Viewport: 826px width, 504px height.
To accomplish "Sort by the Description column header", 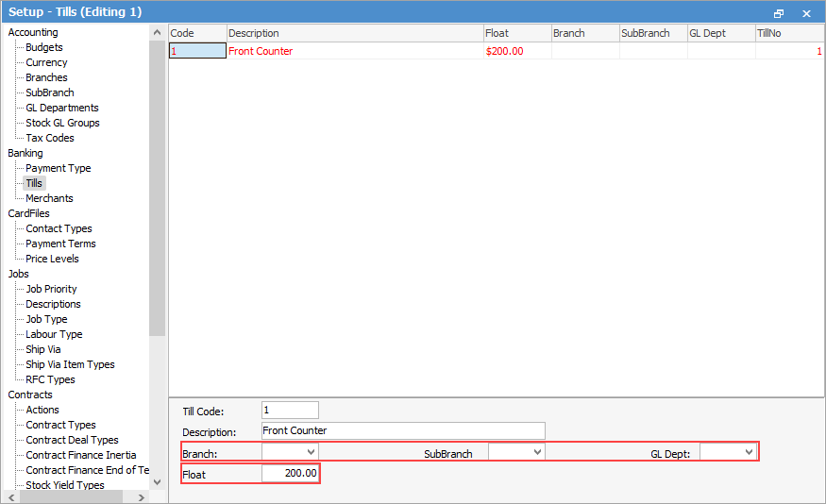I will 355,33.
